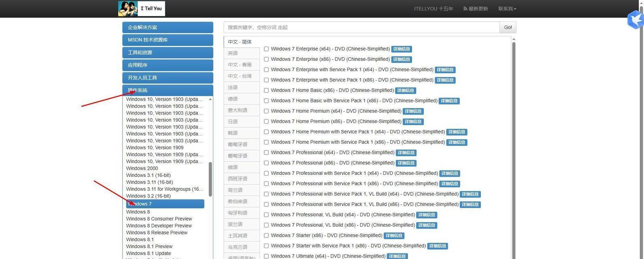Viewport: 644px width, 259px height.
Task: Open 详细信息 for Windows 7 Home Premium (x86)
Action: 413,121
